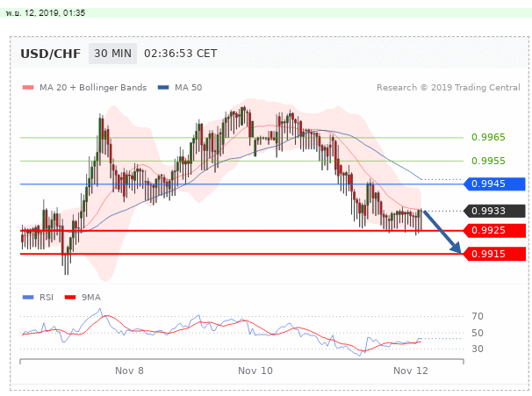Screen dimensions: 532x396
Task: Click the Nov 8 date axis label
Action: (x=129, y=371)
